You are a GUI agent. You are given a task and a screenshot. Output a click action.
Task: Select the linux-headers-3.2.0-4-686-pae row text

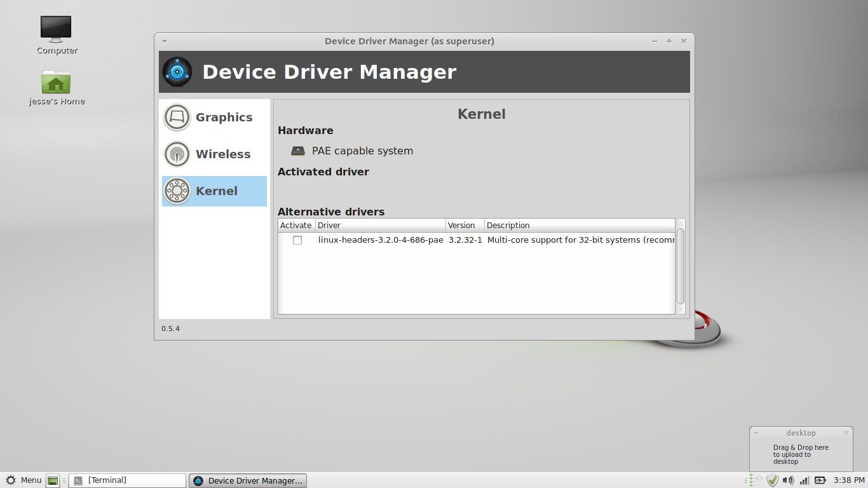(381, 240)
